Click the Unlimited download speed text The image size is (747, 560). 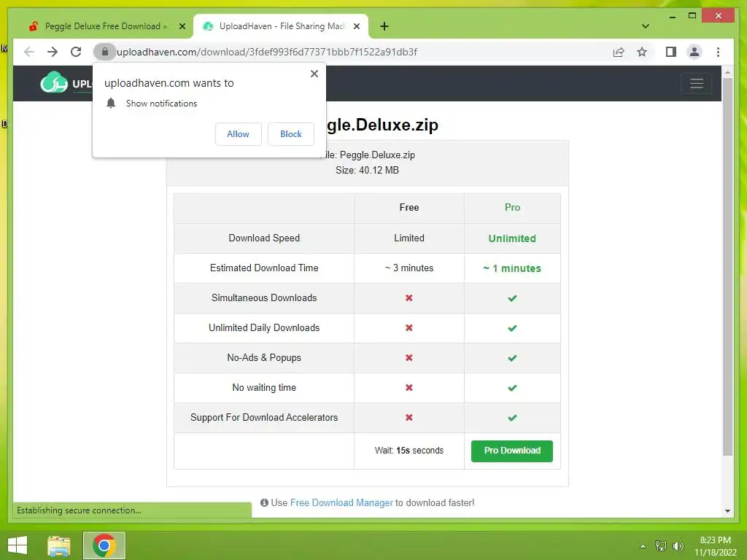click(512, 238)
